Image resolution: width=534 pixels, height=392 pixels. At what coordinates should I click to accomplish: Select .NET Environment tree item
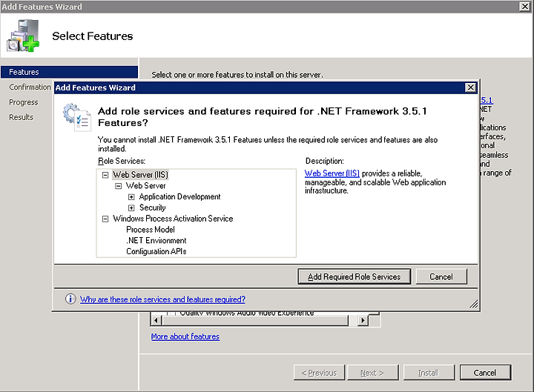pyautogui.click(x=156, y=240)
